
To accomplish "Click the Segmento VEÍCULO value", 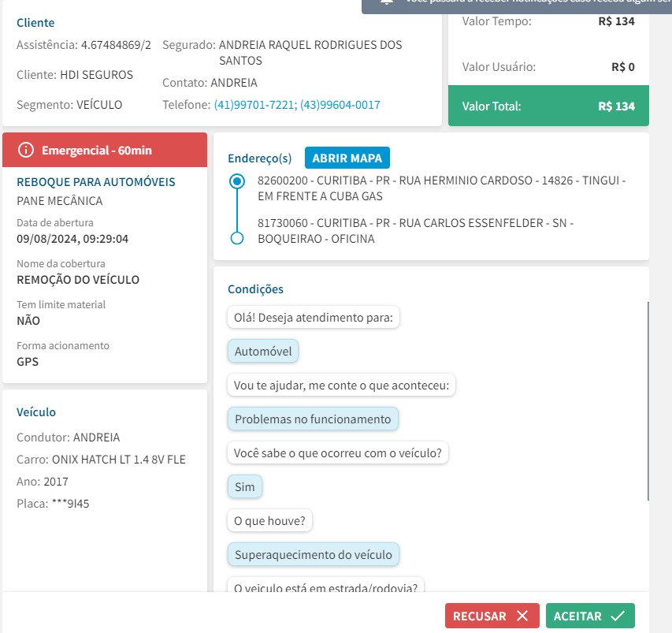I will [99, 105].
